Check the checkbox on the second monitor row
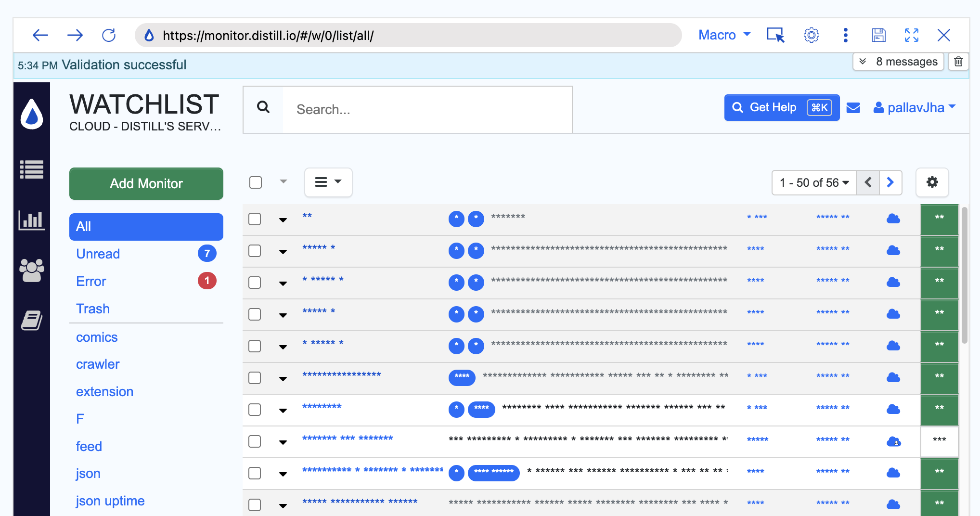The width and height of the screenshot is (980, 516). (x=255, y=251)
